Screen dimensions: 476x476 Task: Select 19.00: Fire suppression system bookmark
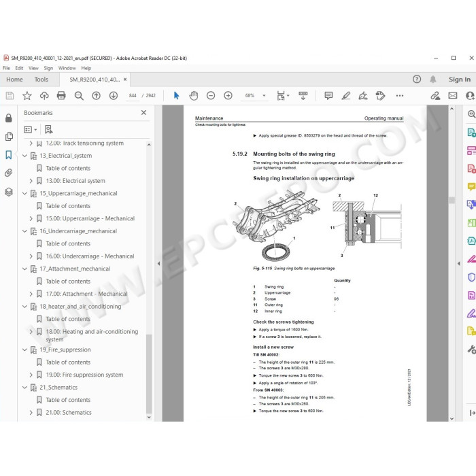pyautogui.click(x=85, y=375)
